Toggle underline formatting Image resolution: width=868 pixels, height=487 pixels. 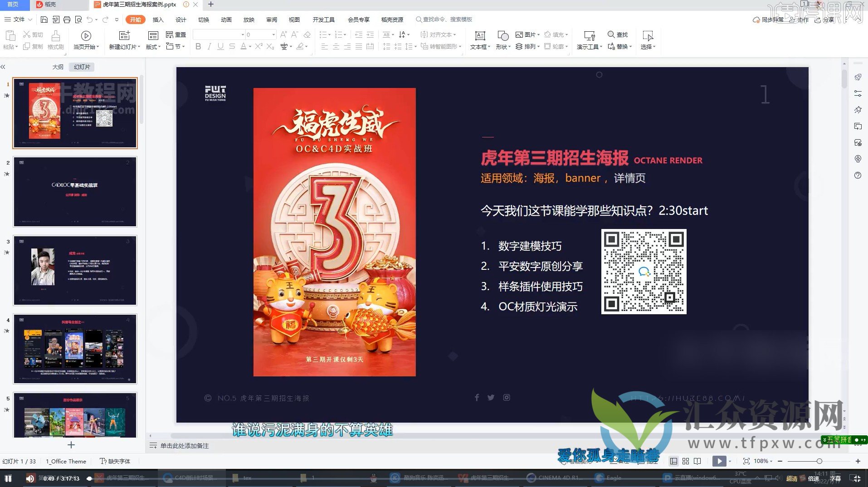220,46
